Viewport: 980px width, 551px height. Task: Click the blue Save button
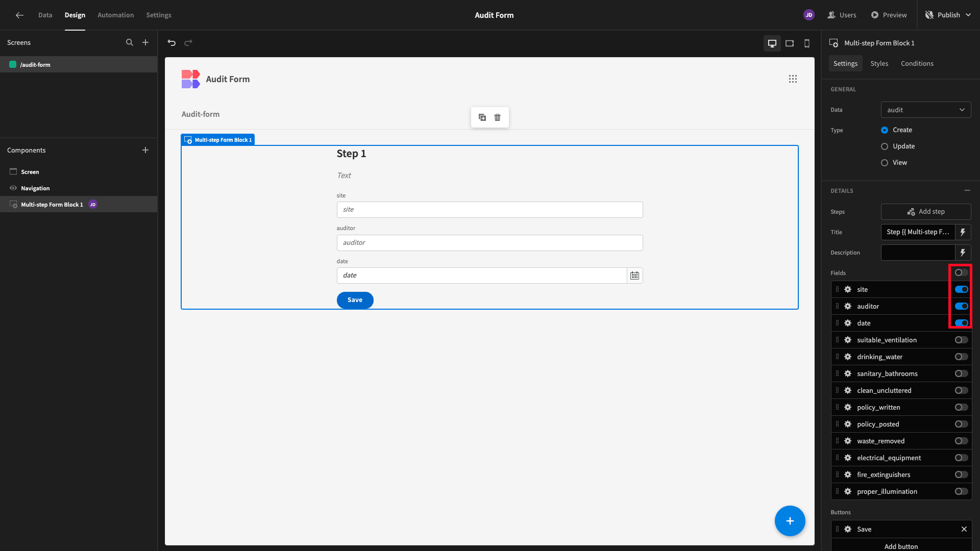[x=355, y=300]
